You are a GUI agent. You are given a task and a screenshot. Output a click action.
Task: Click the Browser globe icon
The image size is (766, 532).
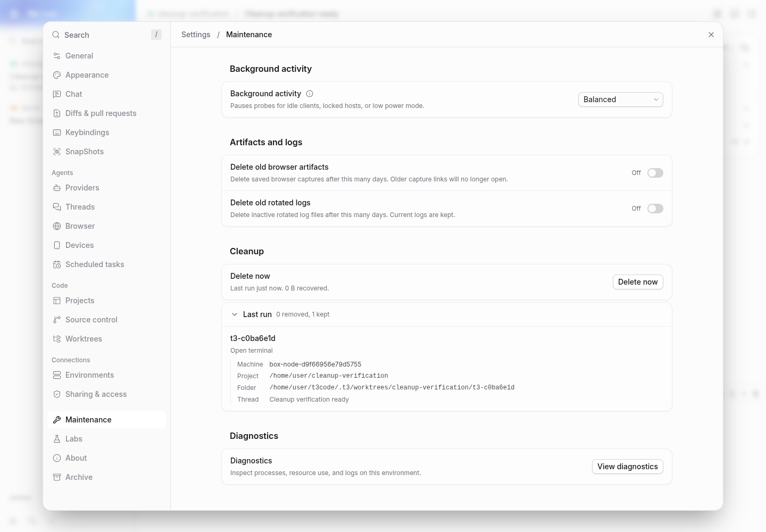[57, 226]
